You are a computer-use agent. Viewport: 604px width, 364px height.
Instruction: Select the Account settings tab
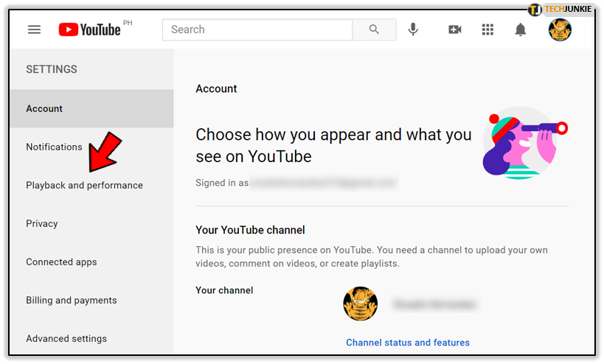pos(91,108)
